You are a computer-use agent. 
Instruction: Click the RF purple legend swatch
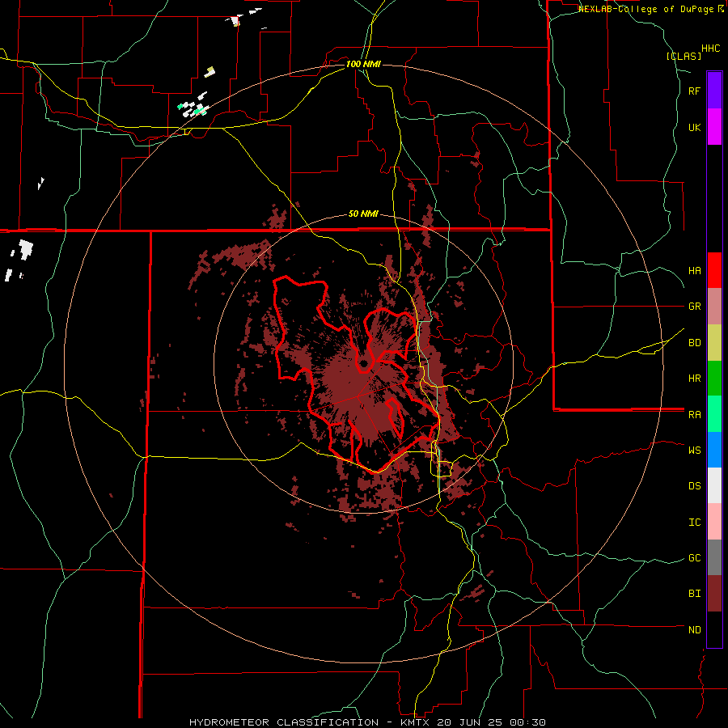coord(714,91)
